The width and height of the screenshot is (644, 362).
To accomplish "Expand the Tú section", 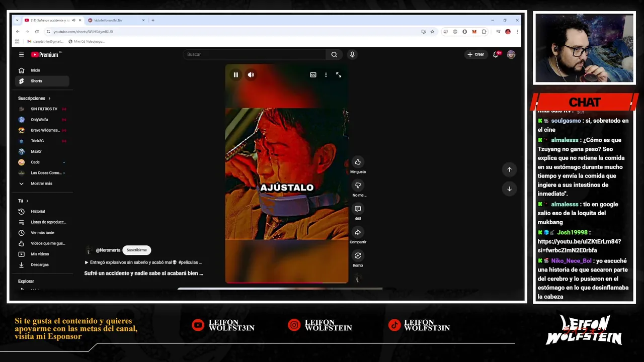I will pos(23,201).
